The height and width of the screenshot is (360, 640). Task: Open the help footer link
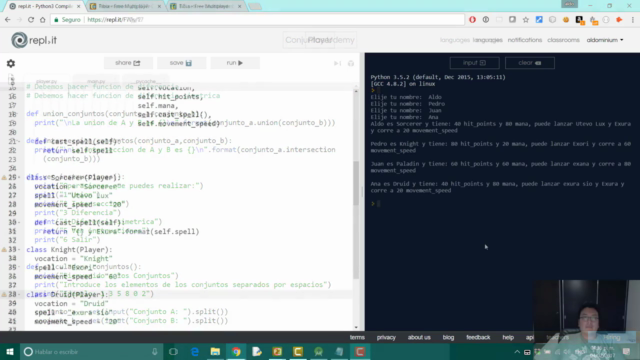508,338
